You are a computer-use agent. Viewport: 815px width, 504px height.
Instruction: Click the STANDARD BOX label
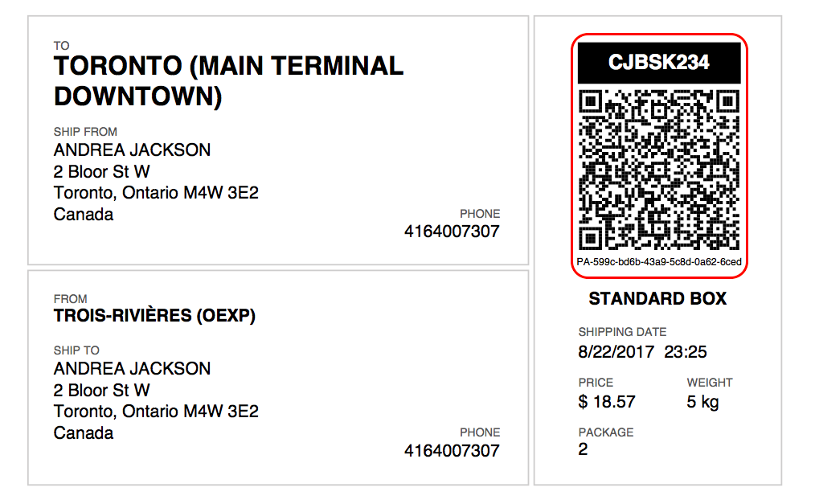coord(657,299)
